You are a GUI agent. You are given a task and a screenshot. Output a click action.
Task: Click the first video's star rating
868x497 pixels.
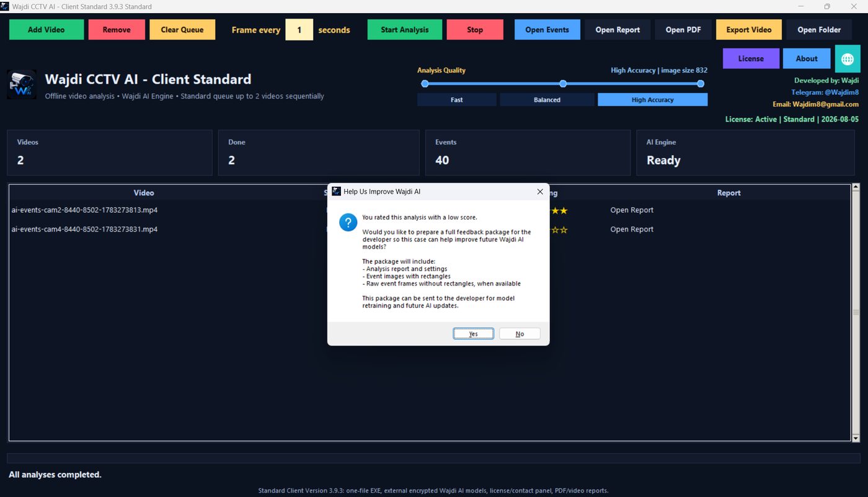click(559, 210)
